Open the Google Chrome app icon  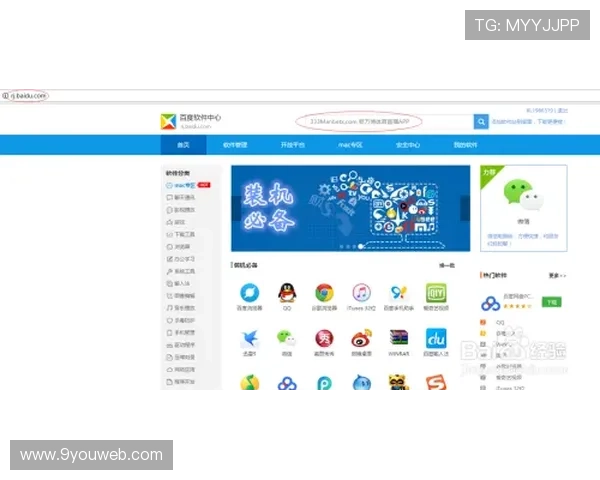click(324, 293)
